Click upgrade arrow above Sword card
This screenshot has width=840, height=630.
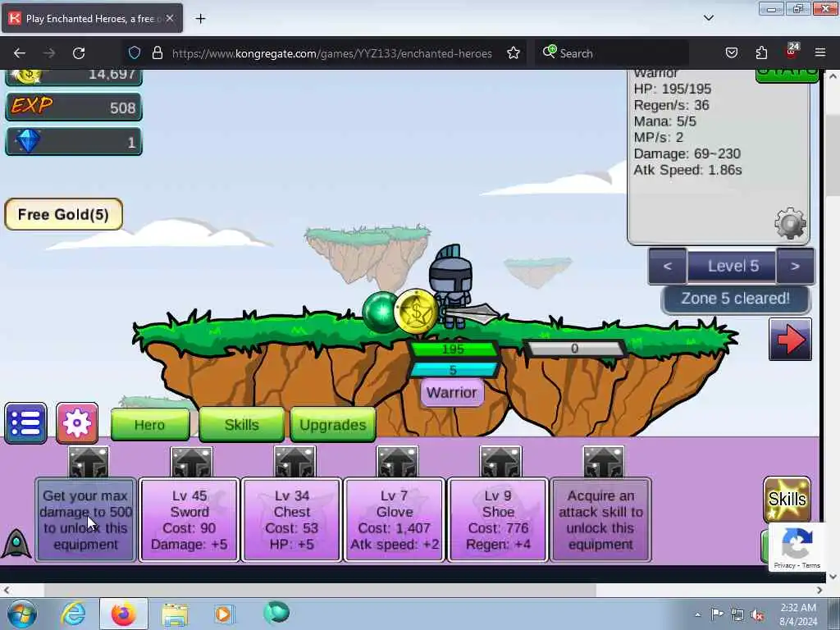191,462
